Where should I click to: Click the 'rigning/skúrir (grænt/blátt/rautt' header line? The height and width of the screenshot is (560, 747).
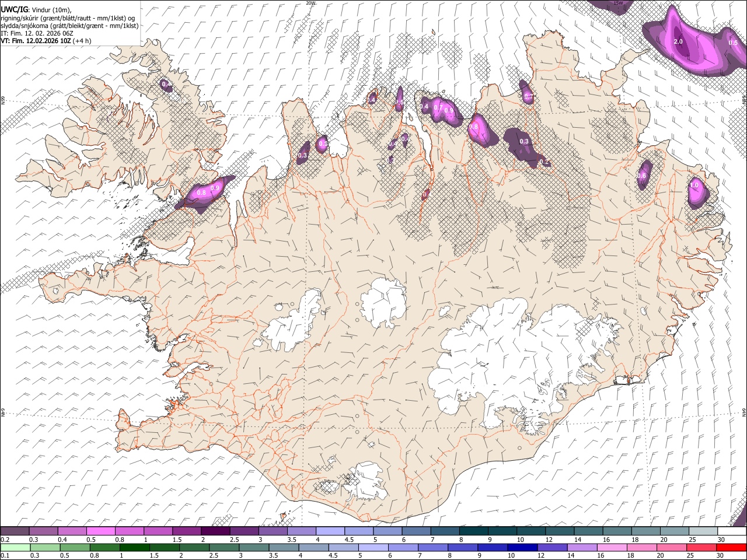[x=68, y=17]
